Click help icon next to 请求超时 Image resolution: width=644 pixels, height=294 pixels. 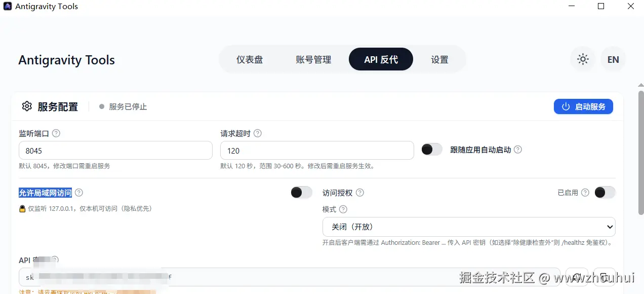[258, 133]
